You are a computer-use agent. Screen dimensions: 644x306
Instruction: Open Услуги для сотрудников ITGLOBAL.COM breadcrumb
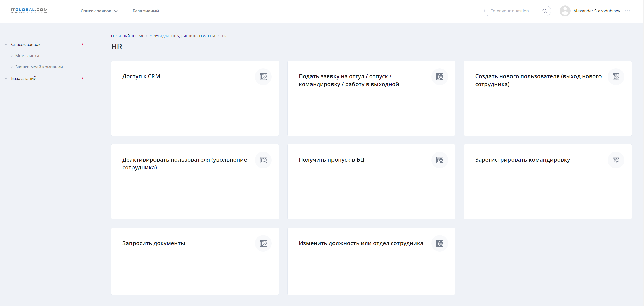pos(182,36)
